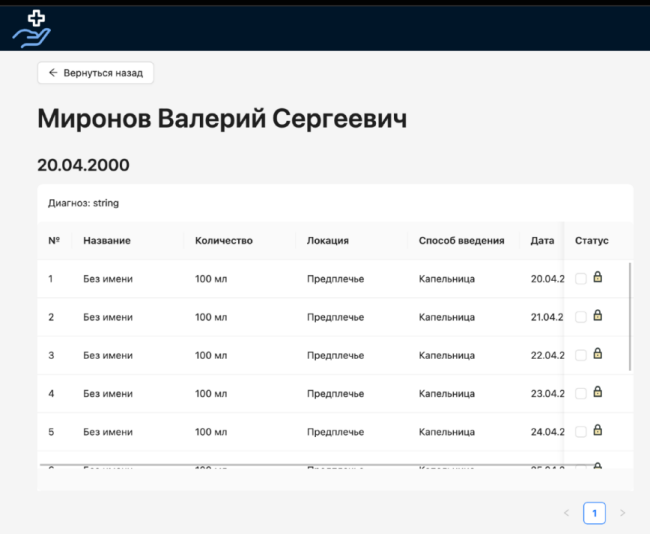Click patient name Миронов Валерий Сергеевич

(222, 119)
